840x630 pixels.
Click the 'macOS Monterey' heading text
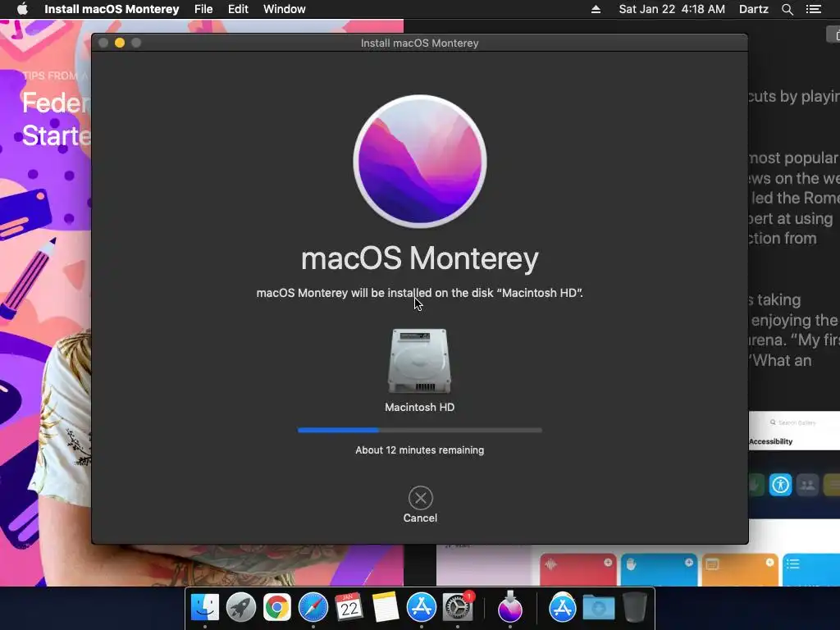pos(419,258)
